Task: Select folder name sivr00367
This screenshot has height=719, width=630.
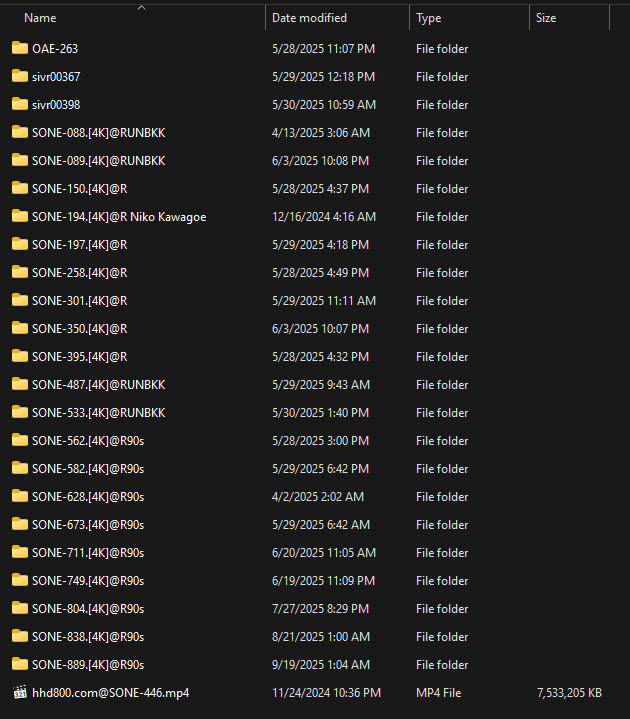Action: tap(56, 77)
